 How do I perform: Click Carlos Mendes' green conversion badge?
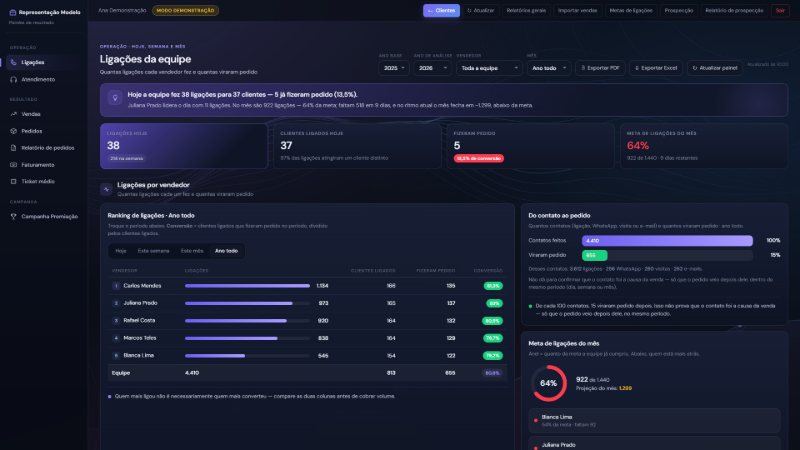click(x=493, y=286)
